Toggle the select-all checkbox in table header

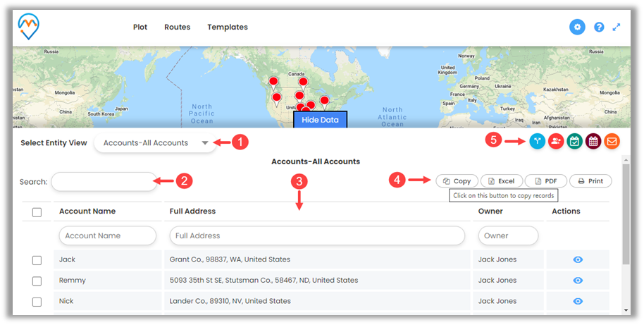37,212
